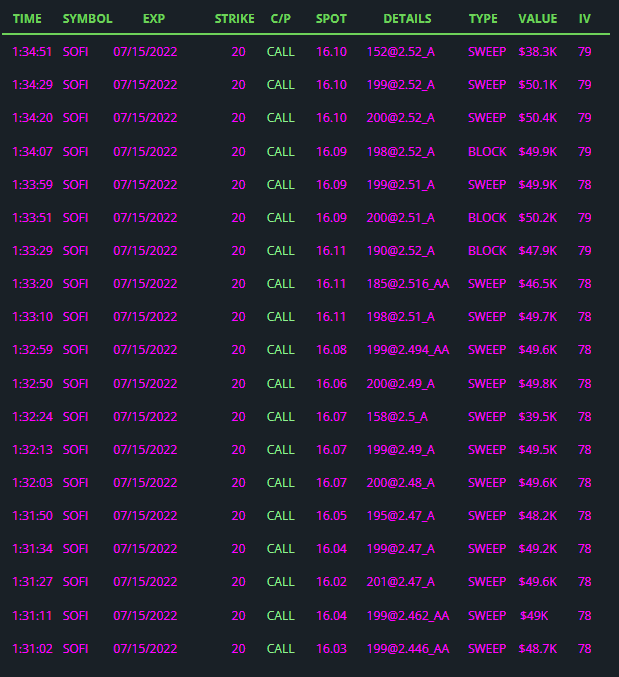Sort by the SPOT column header
The width and height of the screenshot is (619, 677).
click(x=331, y=19)
